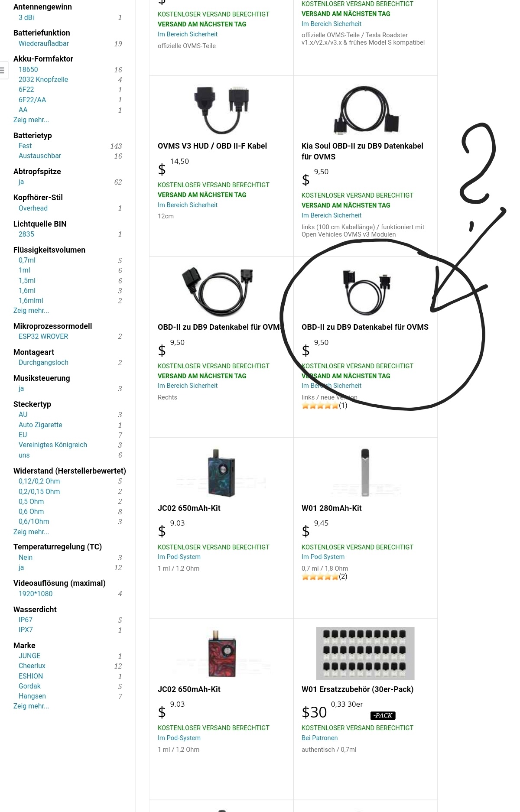The width and height of the screenshot is (520, 812).
Task: Open the hamburger menu at the left edge
Action: tap(2, 70)
